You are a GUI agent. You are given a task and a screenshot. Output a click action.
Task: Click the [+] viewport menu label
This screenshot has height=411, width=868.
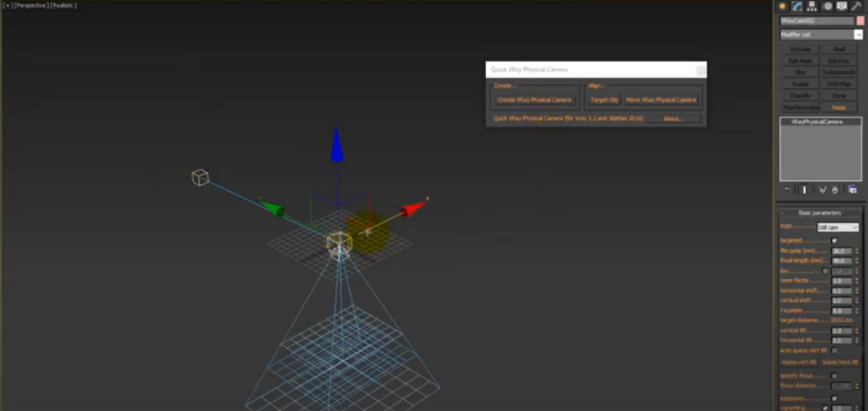click(x=8, y=5)
